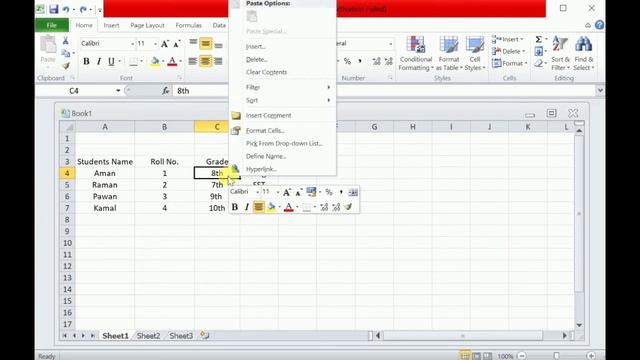Open Conditional Formatting menu
640x360 pixels.
click(x=416, y=54)
